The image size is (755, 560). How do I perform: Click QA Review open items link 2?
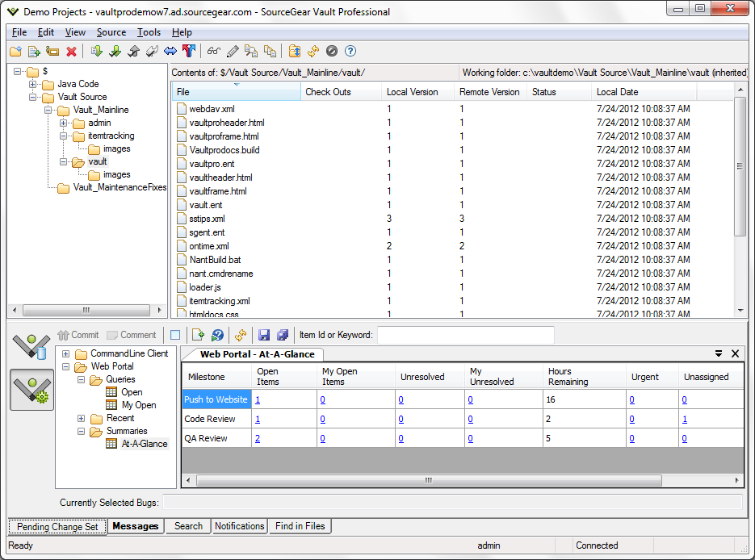pos(258,438)
